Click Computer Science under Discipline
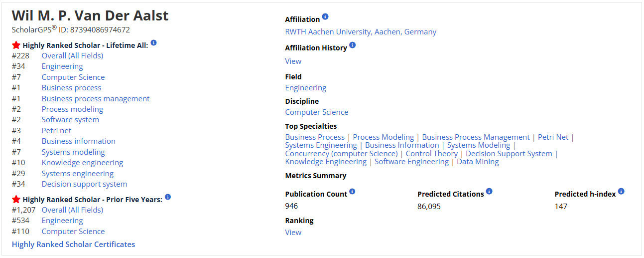 pyautogui.click(x=317, y=112)
